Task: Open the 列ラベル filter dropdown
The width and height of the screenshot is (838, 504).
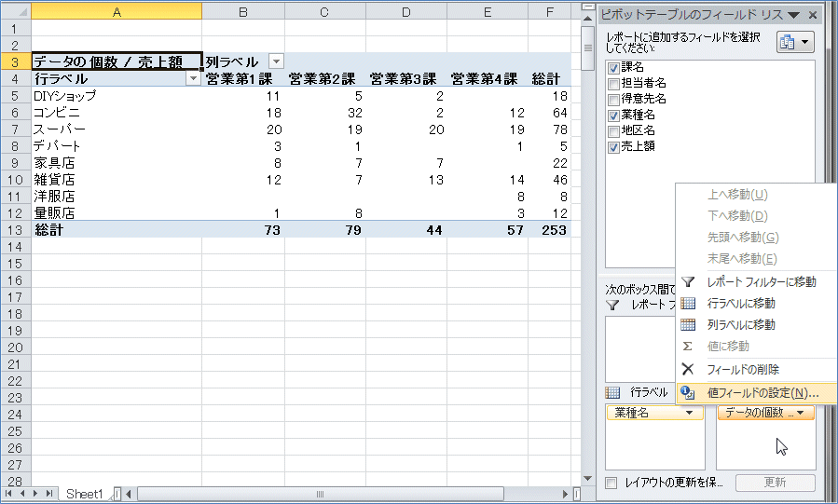Action: [276, 61]
